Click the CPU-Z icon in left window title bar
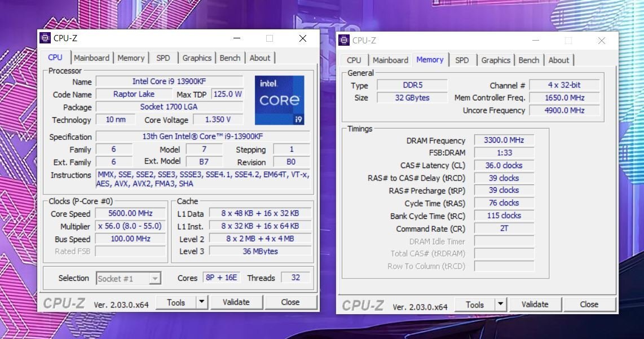 [45, 38]
